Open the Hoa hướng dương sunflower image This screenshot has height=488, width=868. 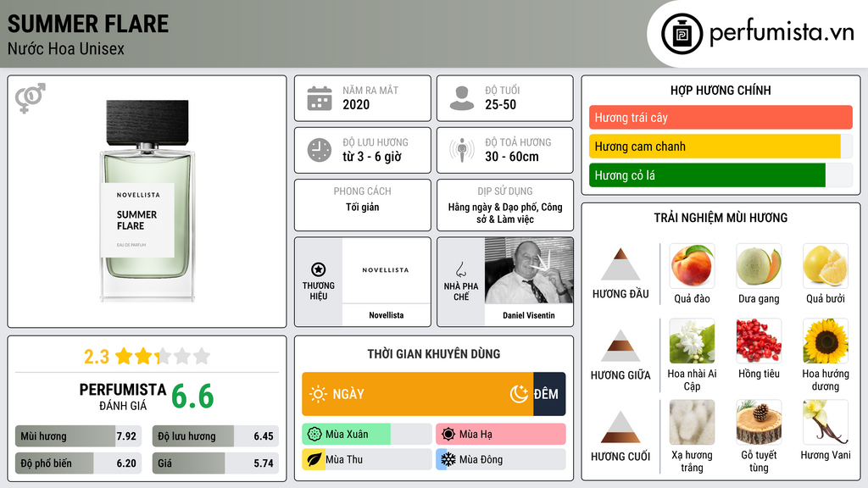(826, 341)
